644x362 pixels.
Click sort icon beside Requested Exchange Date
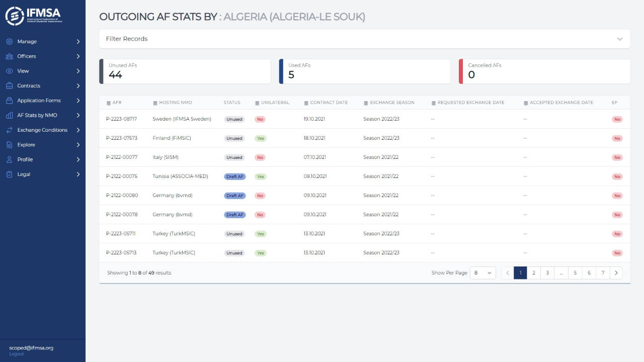(x=434, y=103)
